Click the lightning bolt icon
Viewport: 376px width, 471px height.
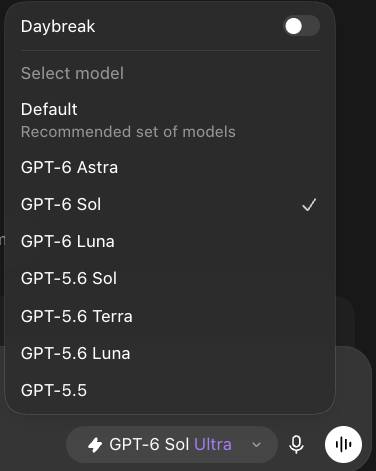pos(95,445)
